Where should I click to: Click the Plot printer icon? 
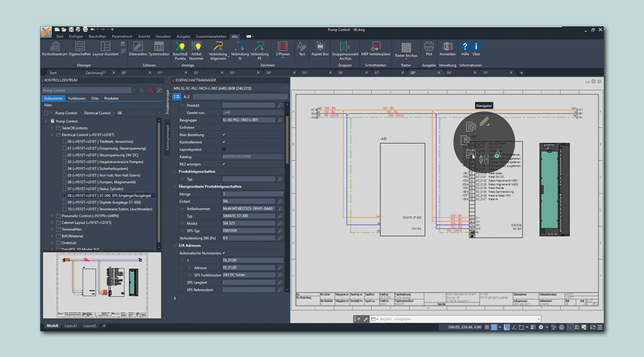[x=428, y=47]
